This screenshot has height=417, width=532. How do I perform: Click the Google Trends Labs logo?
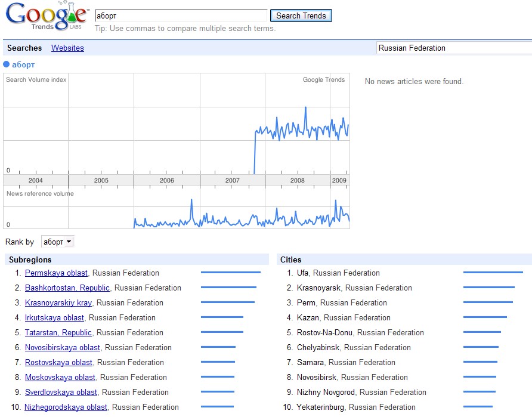click(x=47, y=16)
